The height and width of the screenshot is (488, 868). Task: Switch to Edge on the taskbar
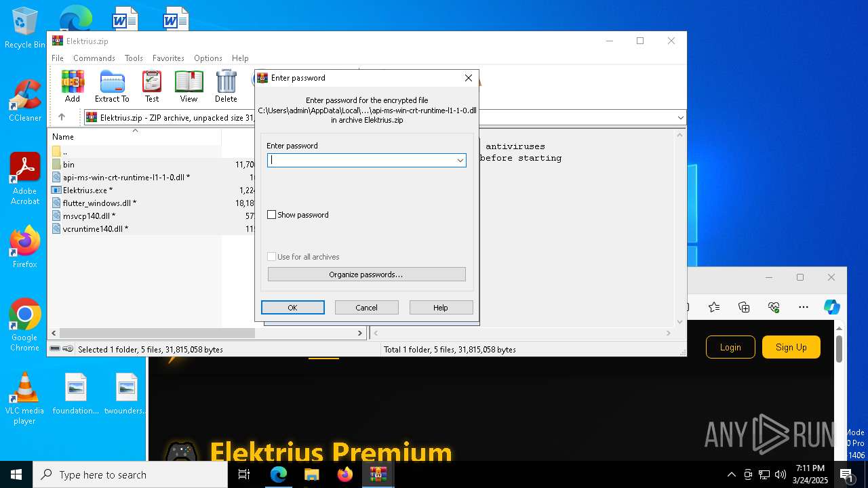(x=279, y=474)
